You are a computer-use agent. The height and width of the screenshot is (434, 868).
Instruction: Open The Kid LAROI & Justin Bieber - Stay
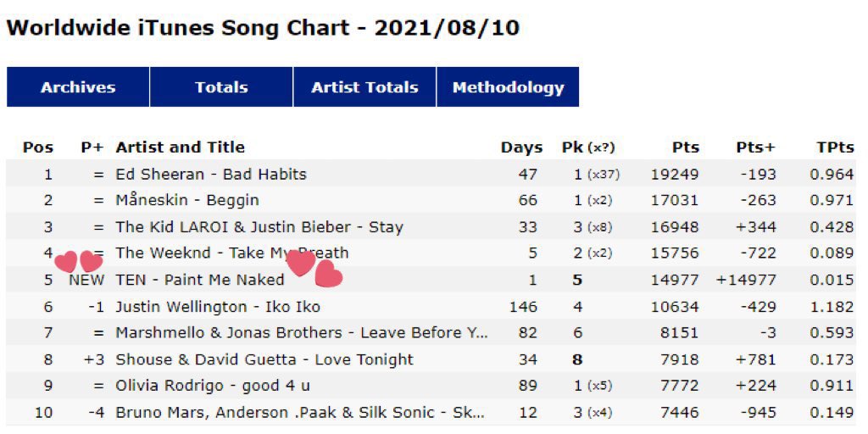(x=259, y=227)
